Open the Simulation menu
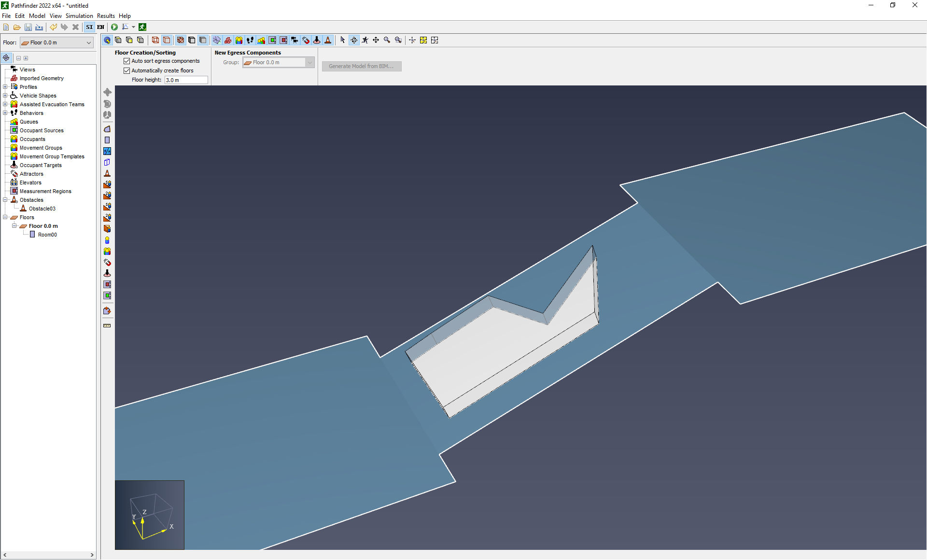This screenshot has width=927, height=560. (79, 16)
